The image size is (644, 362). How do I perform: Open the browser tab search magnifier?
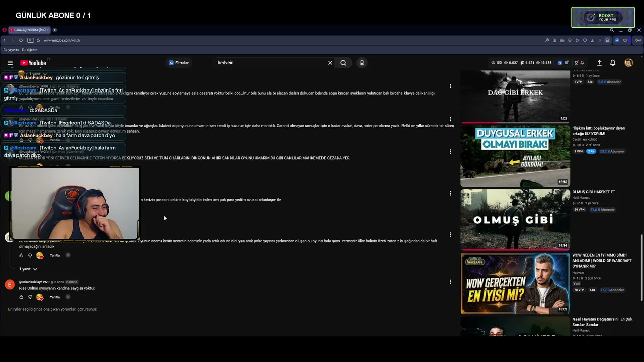click(x=612, y=30)
